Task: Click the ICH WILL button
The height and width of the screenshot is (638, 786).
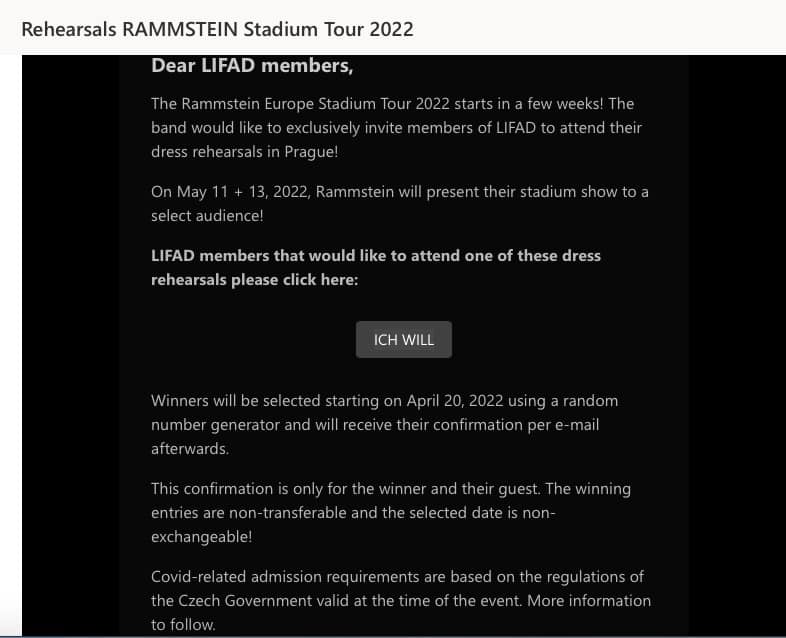Action: (404, 340)
